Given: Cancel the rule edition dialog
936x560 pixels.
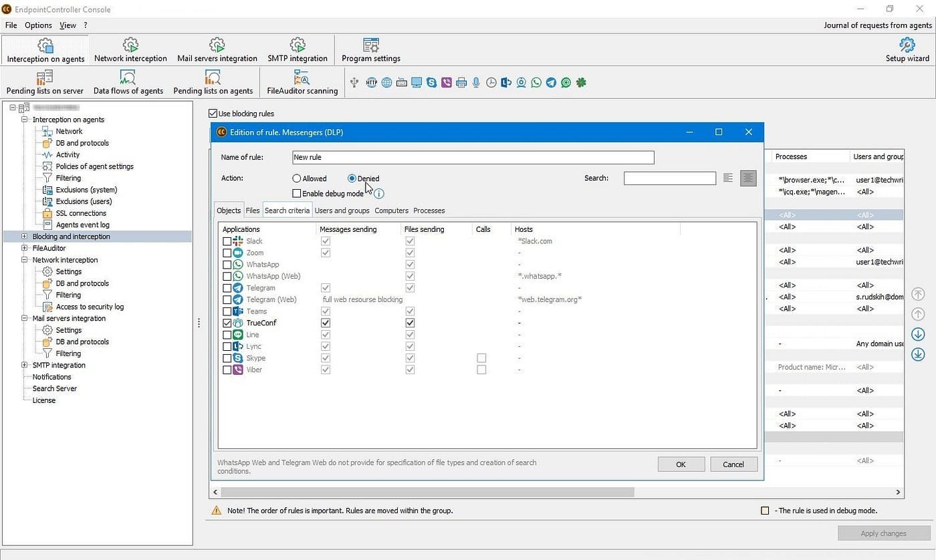Looking at the screenshot, I should (x=733, y=464).
